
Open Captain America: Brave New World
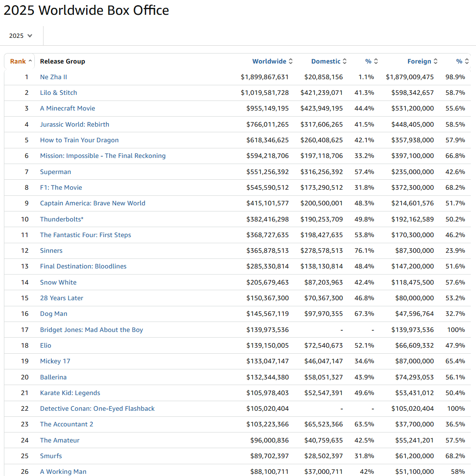pos(93,203)
